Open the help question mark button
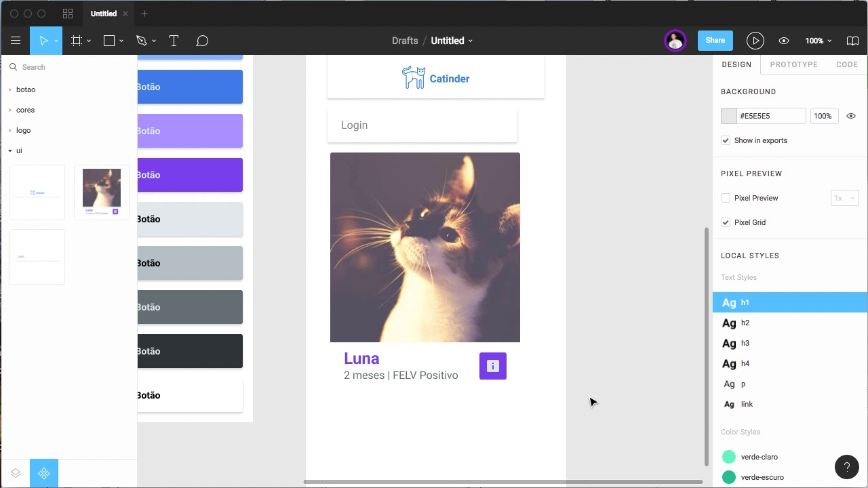This screenshot has height=488, width=868. (846, 466)
